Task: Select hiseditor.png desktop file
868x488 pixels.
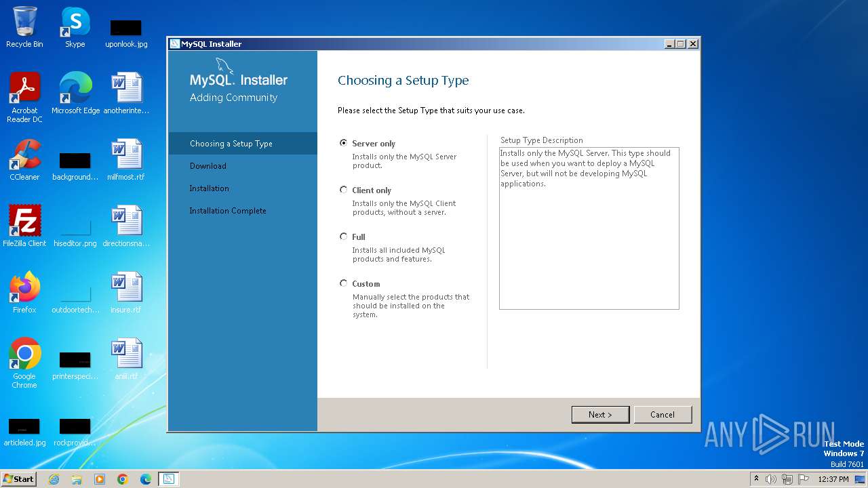Action: tap(75, 232)
